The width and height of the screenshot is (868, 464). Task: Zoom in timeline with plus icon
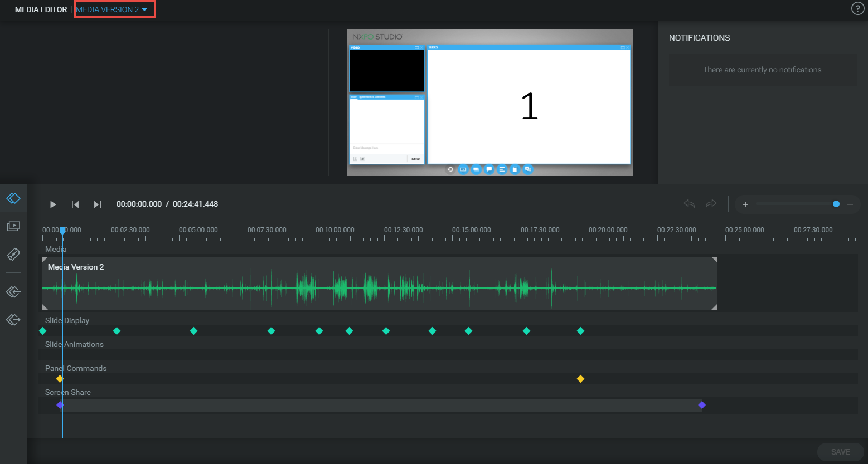click(745, 204)
